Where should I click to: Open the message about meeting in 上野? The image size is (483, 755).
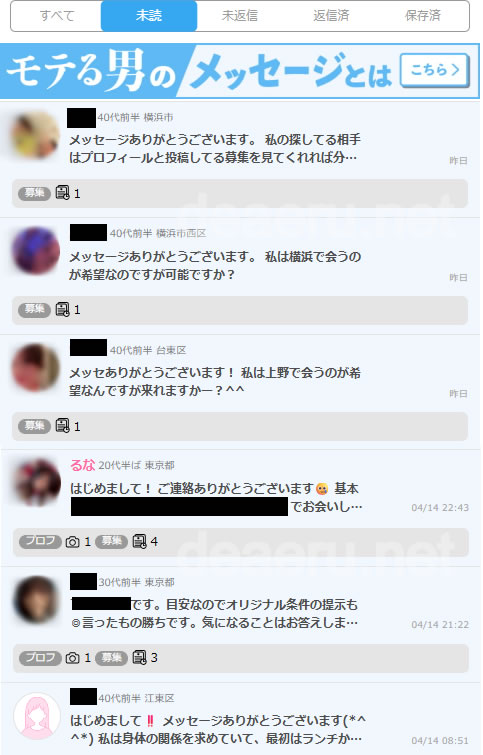215,381
